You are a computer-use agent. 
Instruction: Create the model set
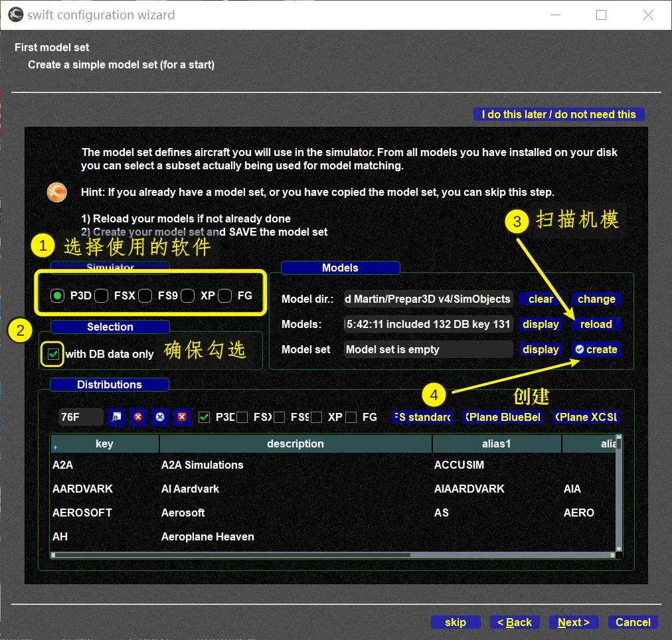tap(596, 350)
